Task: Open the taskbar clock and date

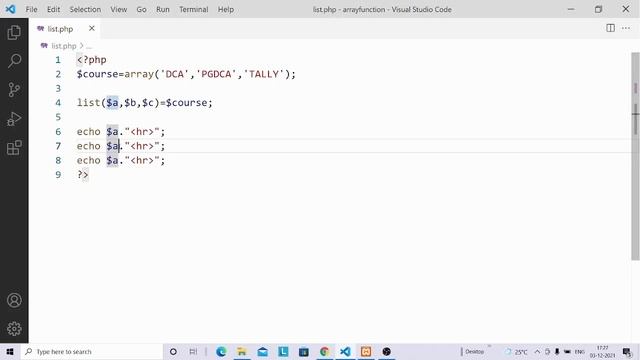Action: pos(602,351)
